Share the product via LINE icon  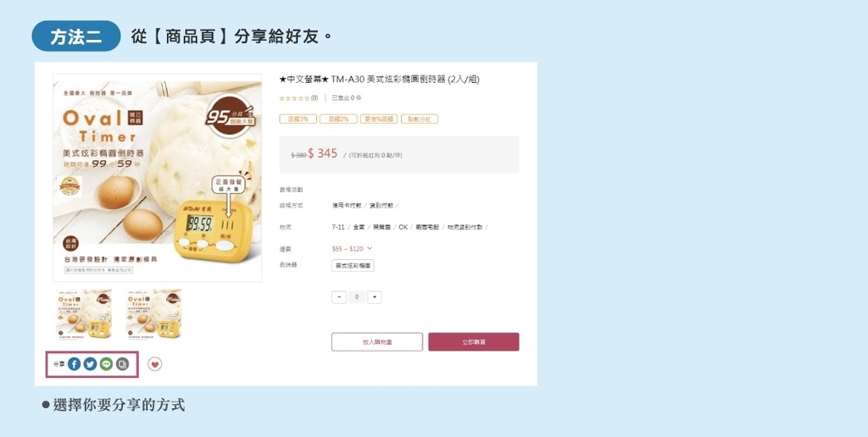[x=106, y=364]
